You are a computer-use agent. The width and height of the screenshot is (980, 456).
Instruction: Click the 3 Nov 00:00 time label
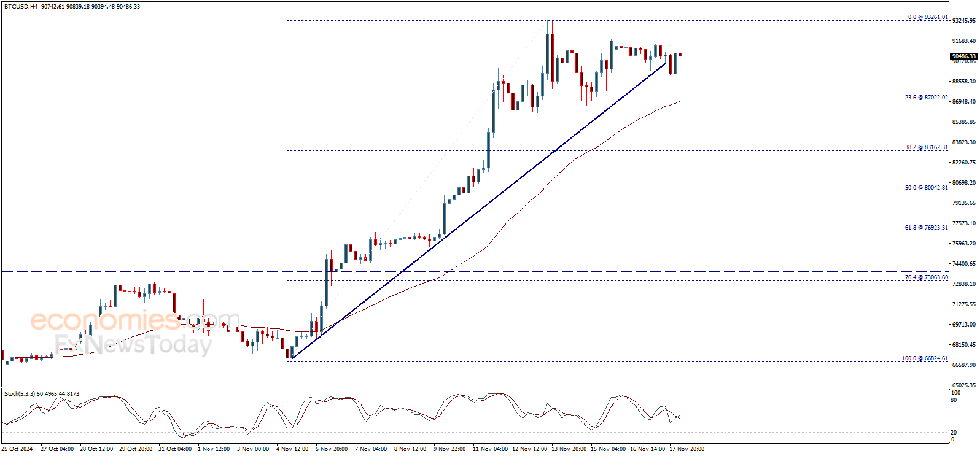(x=253, y=449)
